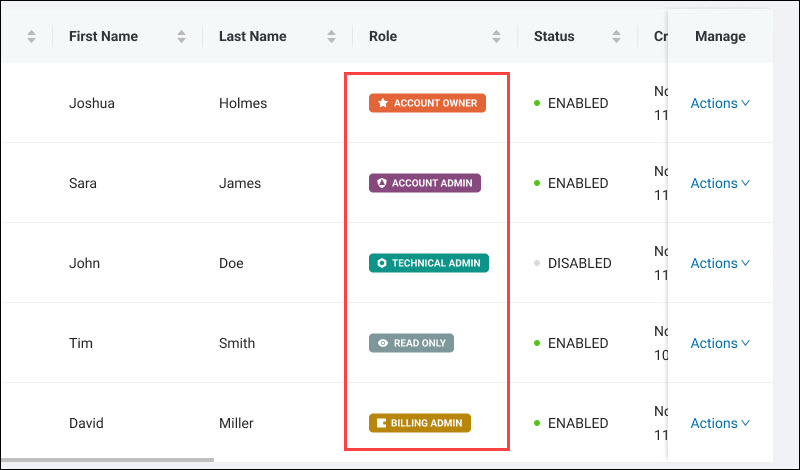Click the Read Only role badge

click(x=411, y=343)
